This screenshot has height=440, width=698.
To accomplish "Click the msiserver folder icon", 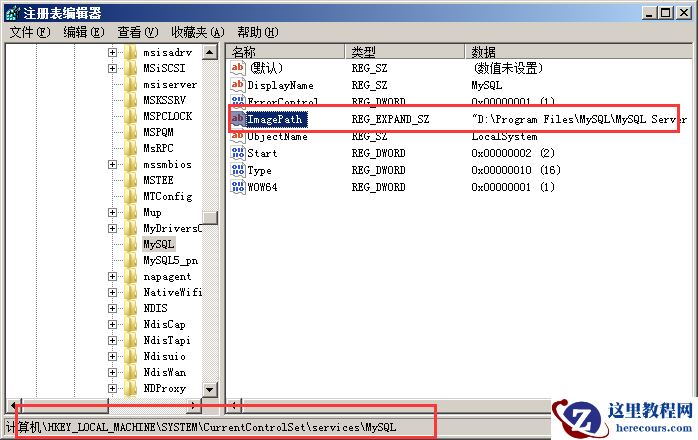I will point(130,84).
